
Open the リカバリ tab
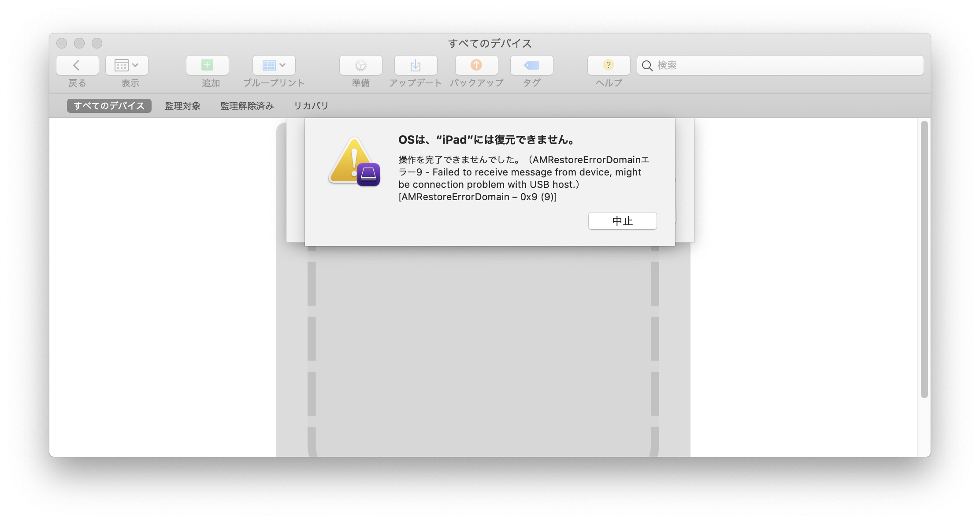[311, 106]
